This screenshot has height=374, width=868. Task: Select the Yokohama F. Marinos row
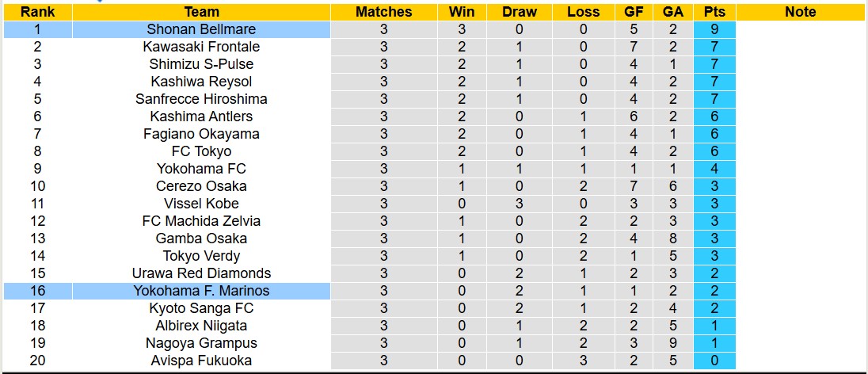point(201,291)
